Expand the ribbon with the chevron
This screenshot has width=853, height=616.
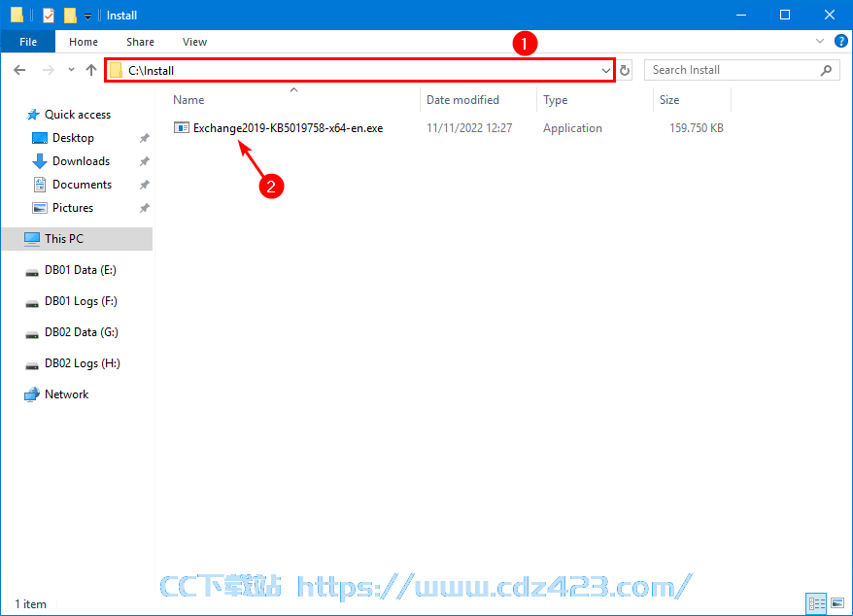point(820,42)
